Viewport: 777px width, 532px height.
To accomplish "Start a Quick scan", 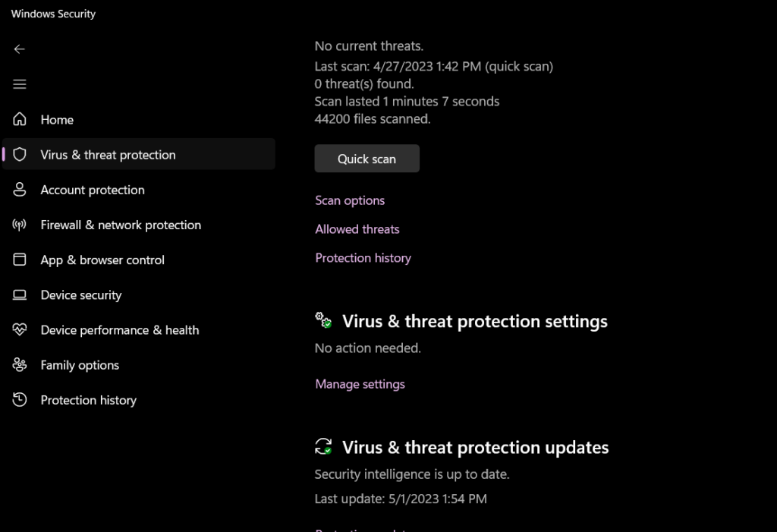I will coord(366,159).
